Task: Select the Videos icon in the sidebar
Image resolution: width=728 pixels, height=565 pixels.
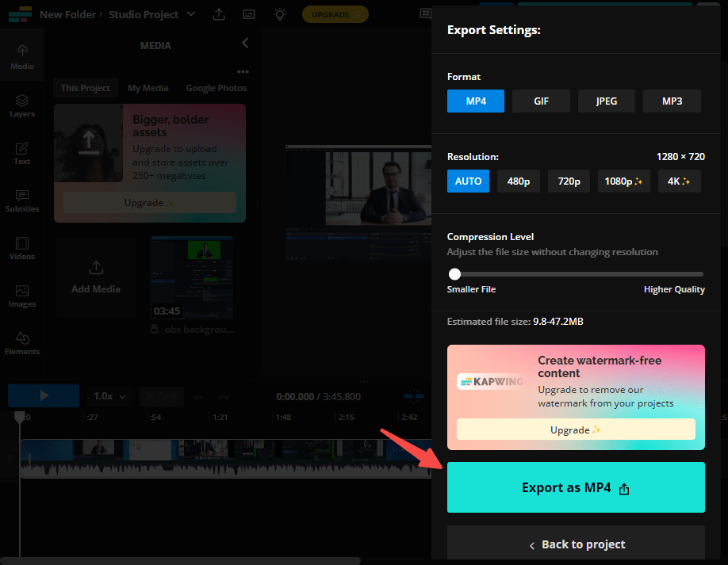Action: (x=21, y=250)
